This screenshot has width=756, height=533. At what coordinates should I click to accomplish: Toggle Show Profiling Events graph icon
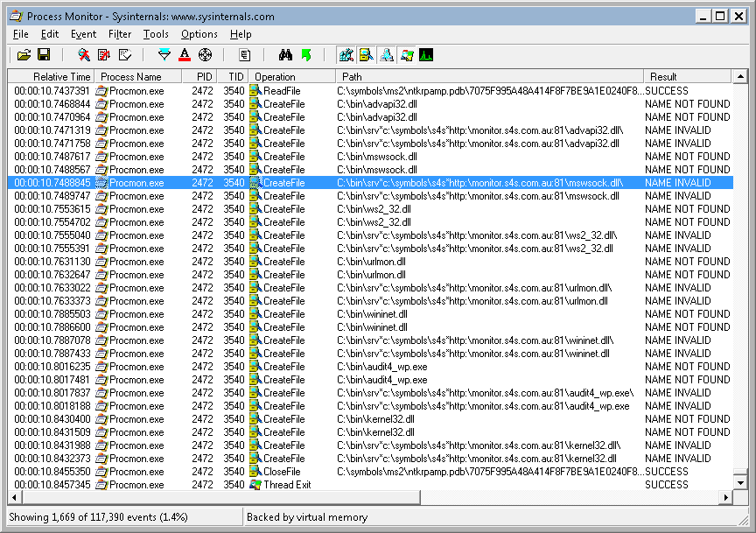(x=426, y=55)
